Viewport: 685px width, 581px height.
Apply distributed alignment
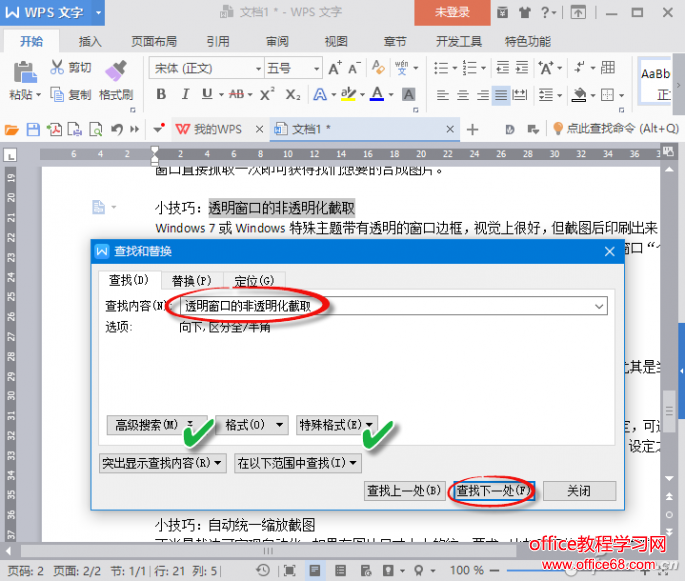[x=520, y=95]
